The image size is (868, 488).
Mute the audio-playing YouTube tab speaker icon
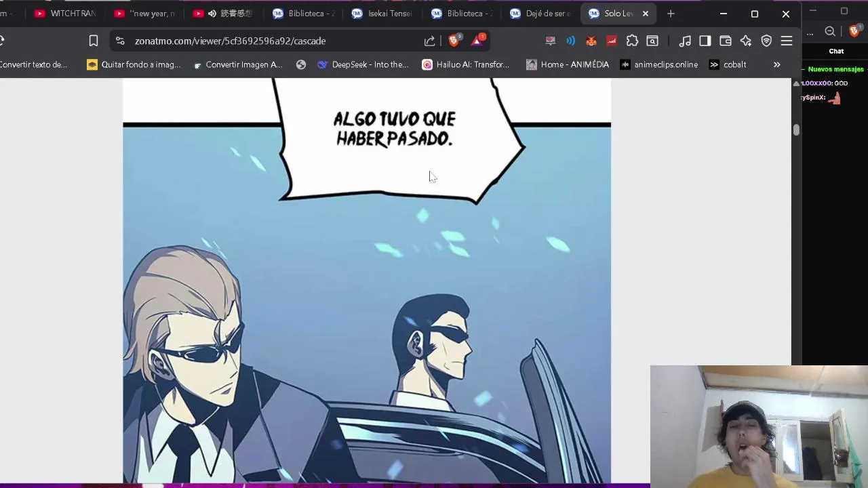pos(212,14)
